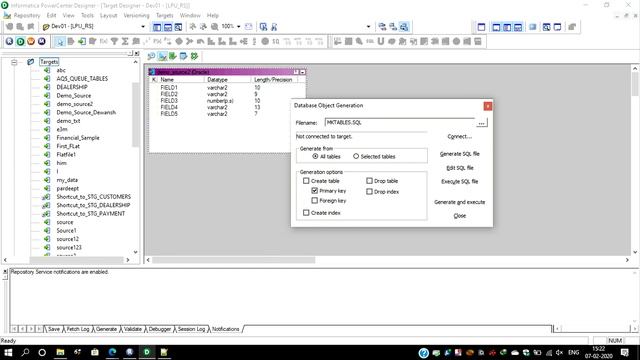This screenshot has width=640, height=360.
Task: Click Edit SQL file button
Action: tap(460, 168)
